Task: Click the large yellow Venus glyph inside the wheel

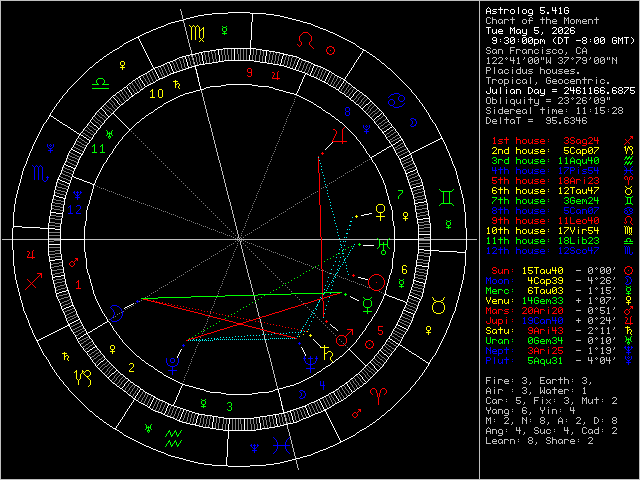Action: click(380, 212)
